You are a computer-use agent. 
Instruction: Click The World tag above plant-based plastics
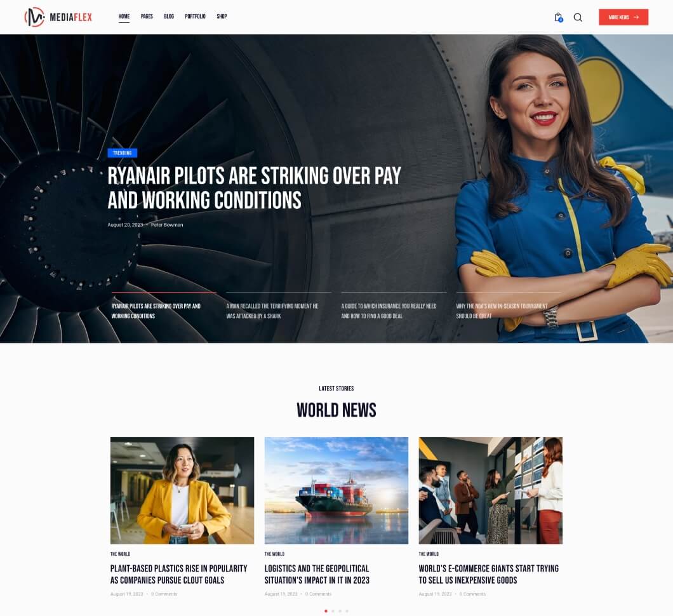(120, 554)
